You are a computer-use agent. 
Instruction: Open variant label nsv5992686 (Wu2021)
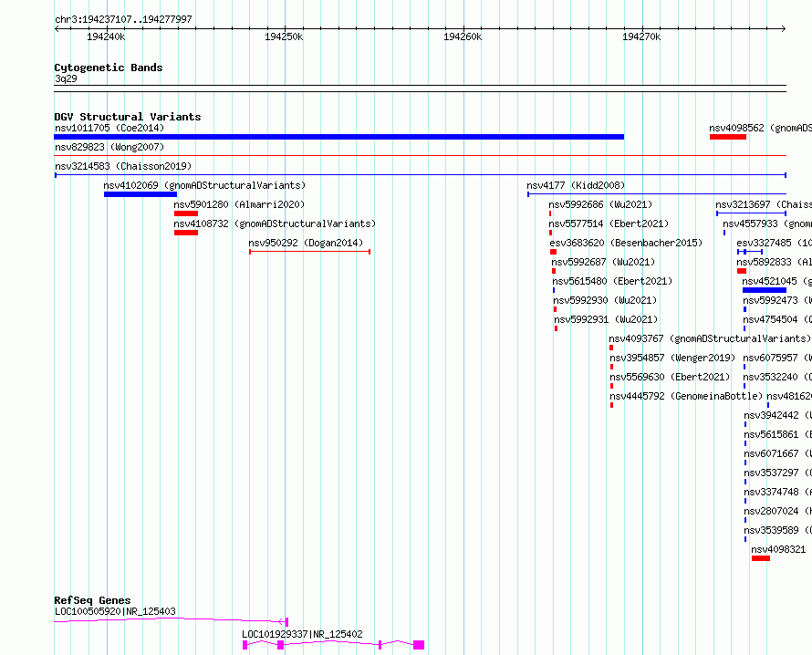coord(600,204)
